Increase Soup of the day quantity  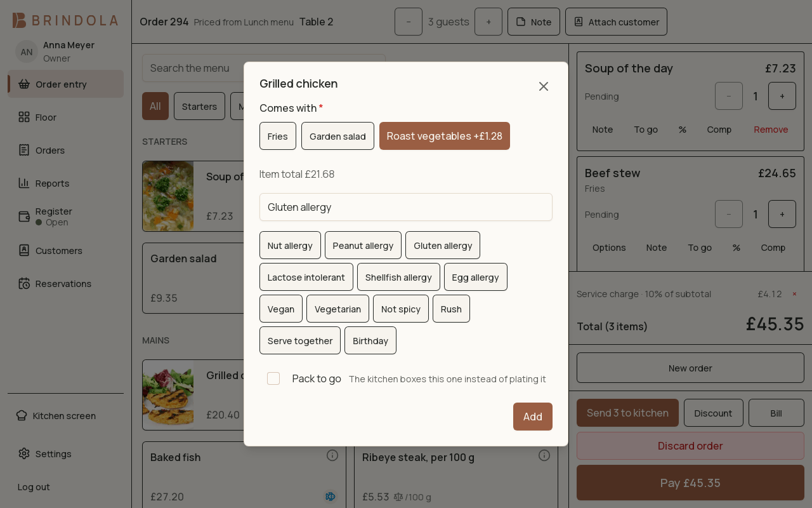(782, 96)
